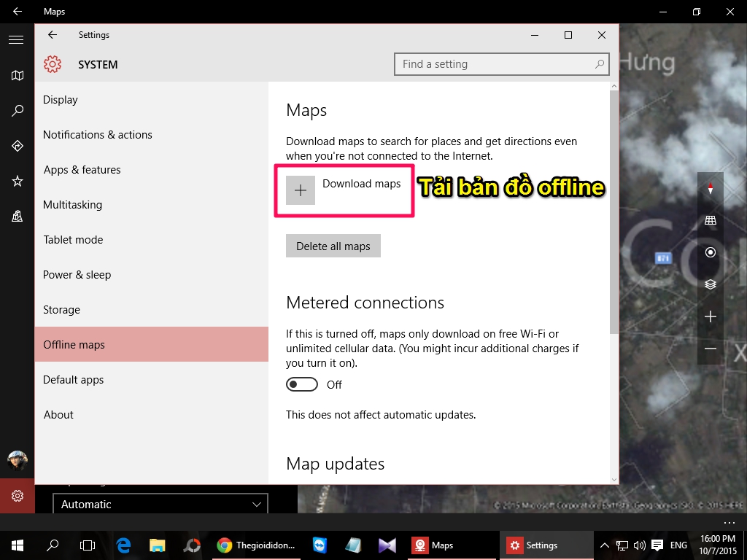
Task: Zoom in on the map with plus
Action: pos(711,316)
